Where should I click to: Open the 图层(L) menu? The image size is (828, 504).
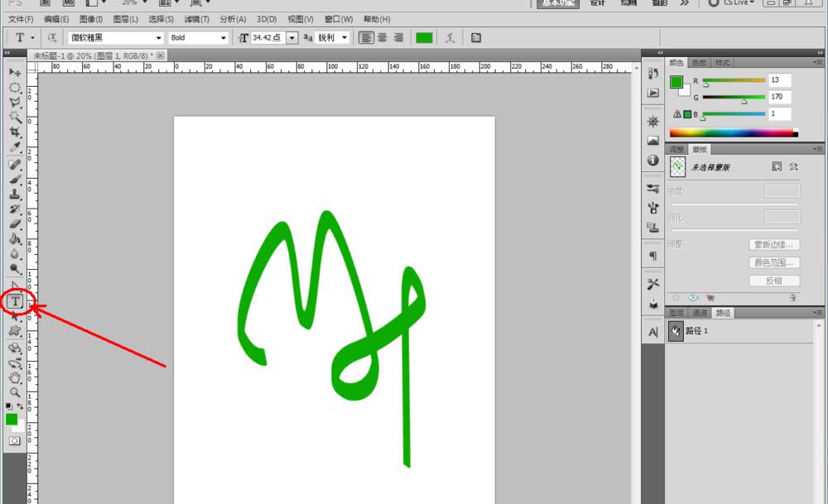pyautogui.click(x=126, y=19)
